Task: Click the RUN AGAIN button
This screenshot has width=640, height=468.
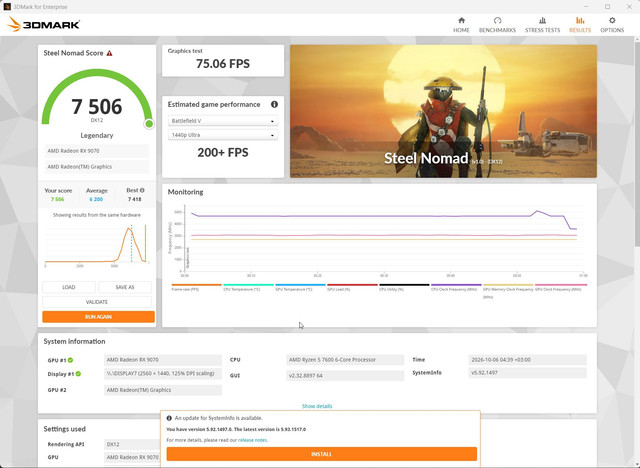Action: tap(98, 317)
